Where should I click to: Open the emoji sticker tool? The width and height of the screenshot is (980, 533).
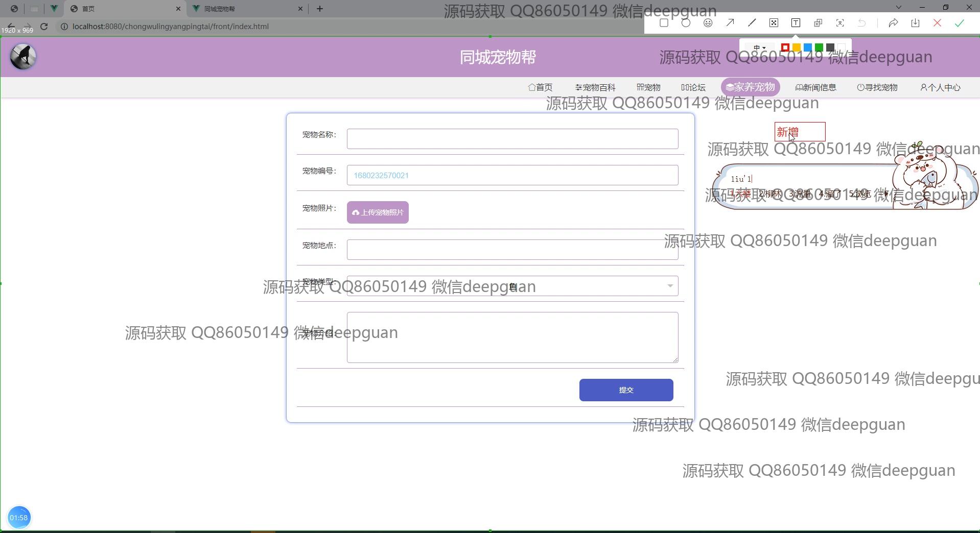[x=708, y=23]
